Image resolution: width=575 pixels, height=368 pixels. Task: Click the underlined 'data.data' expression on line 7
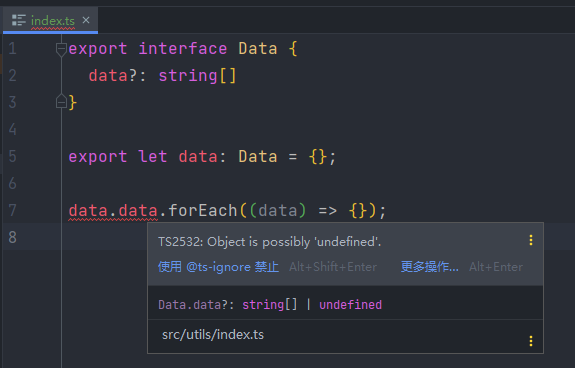click(x=113, y=211)
